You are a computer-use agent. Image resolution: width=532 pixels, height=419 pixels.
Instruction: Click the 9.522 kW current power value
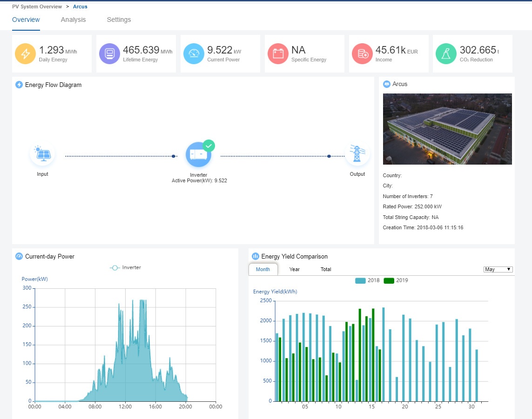coord(224,50)
